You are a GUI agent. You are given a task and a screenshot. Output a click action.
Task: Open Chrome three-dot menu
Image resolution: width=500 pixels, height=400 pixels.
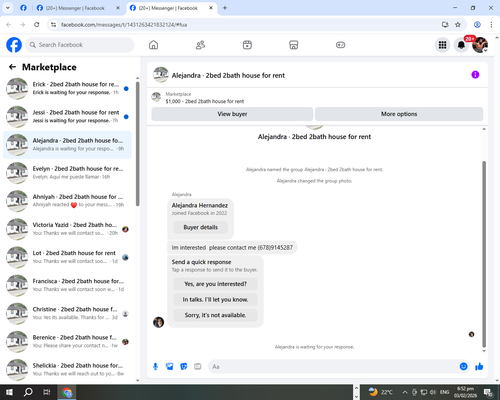[x=491, y=25]
